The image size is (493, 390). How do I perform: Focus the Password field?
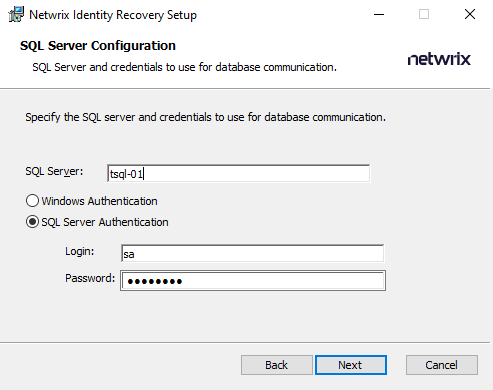(x=253, y=281)
